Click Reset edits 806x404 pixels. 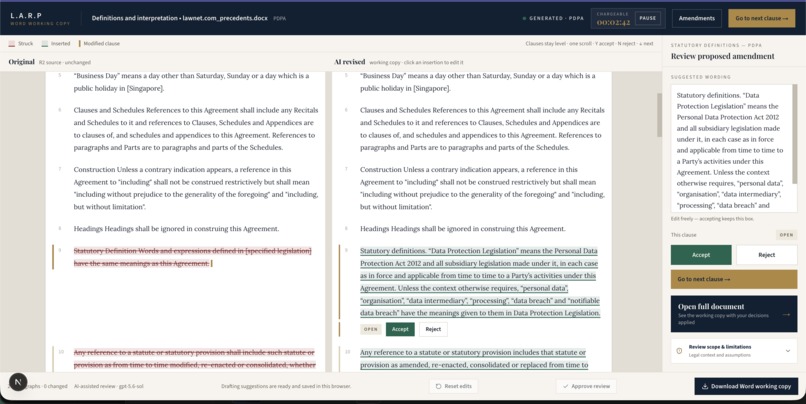click(x=453, y=386)
